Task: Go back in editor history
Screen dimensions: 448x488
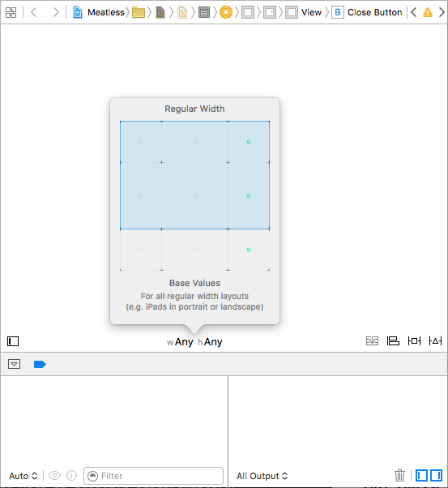Action: (33, 12)
